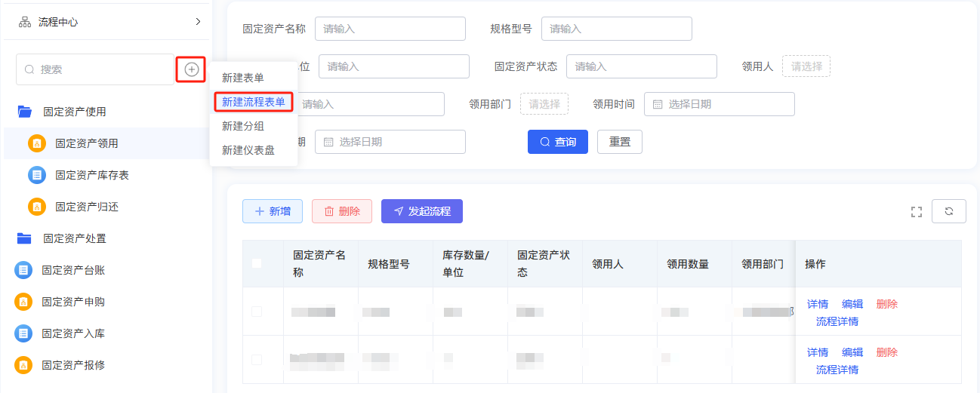The image size is (980, 393).
Task: Open the 领用人 selector
Action: (x=806, y=66)
